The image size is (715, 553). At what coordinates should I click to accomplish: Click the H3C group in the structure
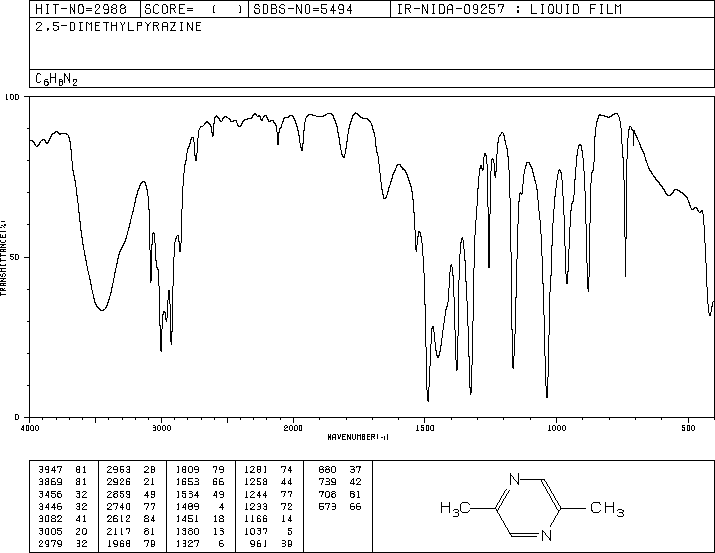pyautogui.click(x=455, y=508)
